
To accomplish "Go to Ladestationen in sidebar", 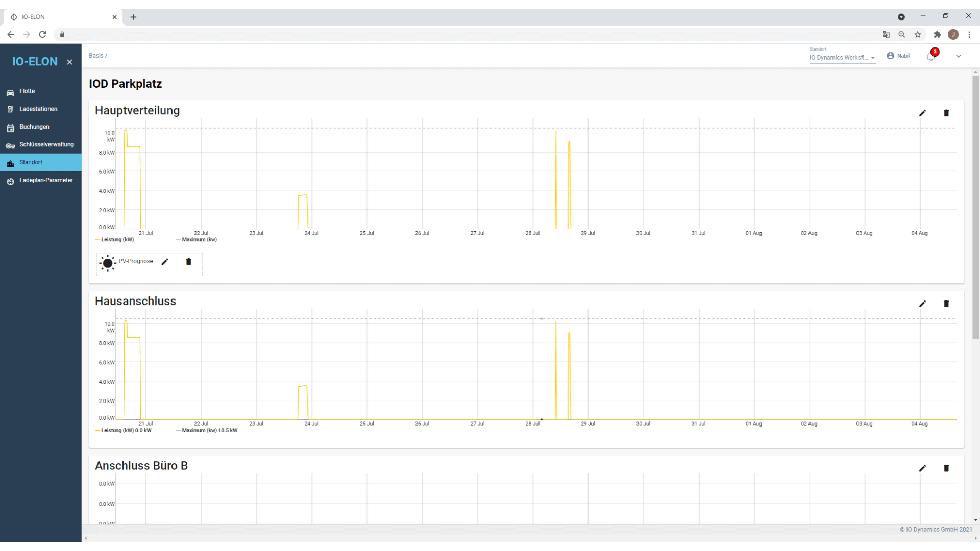I will [x=38, y=109].
